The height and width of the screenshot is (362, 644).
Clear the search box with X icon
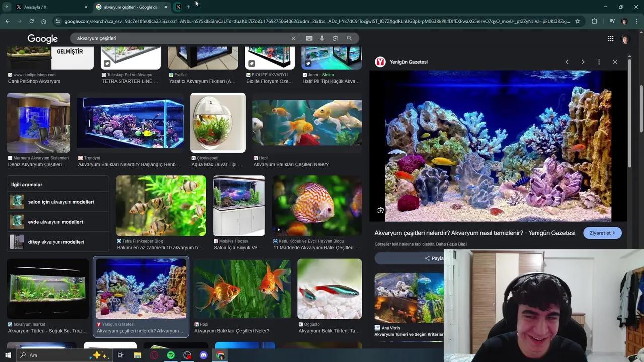point(293,38)
